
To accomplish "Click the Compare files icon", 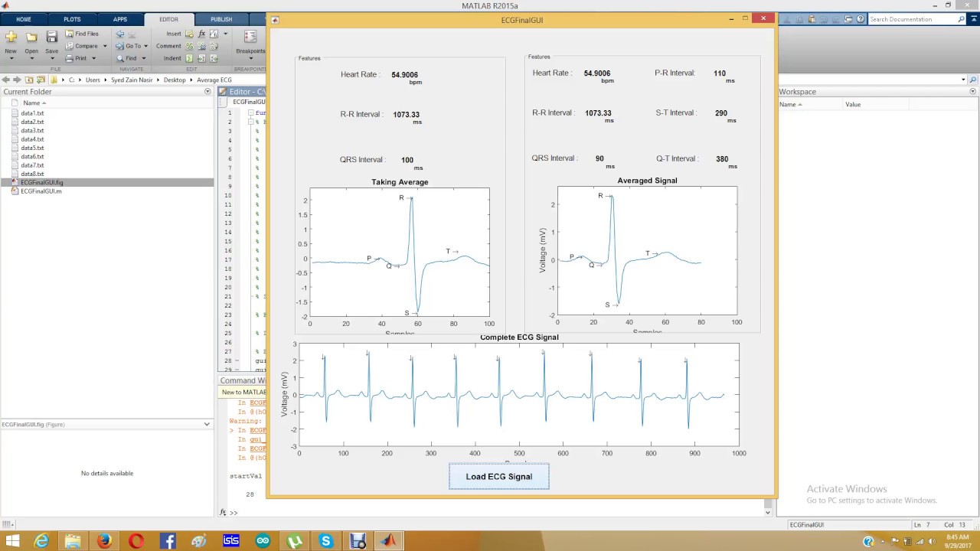I will coord(69,46).
